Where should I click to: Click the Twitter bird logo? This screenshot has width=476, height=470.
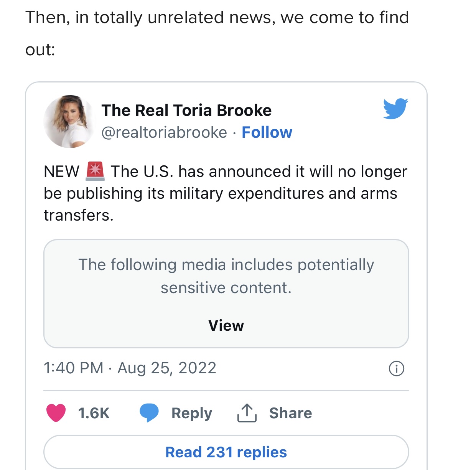coord(395,109)
